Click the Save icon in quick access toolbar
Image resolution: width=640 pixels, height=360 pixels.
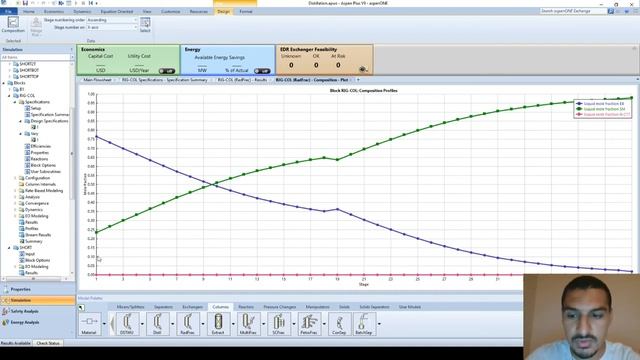pos(25,3)
